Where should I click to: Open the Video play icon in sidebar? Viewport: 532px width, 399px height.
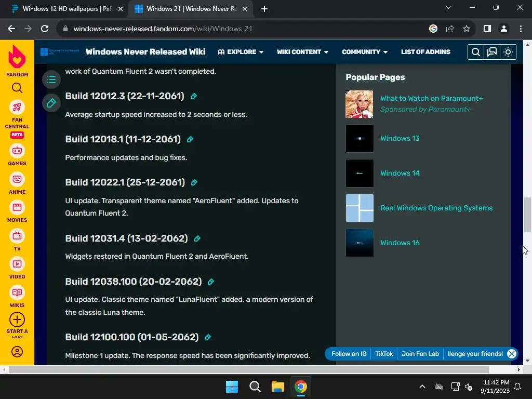coord(17,264)
